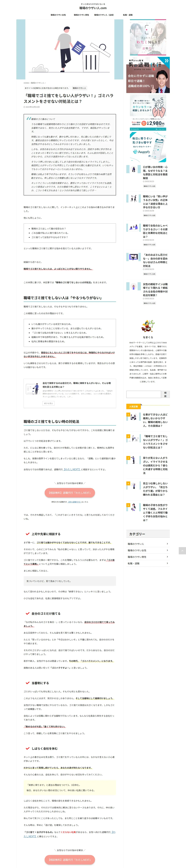Screen dimensions: 186x868
Task: Click the 職場のウザい人.com site logo
Action: coord(93,8)
